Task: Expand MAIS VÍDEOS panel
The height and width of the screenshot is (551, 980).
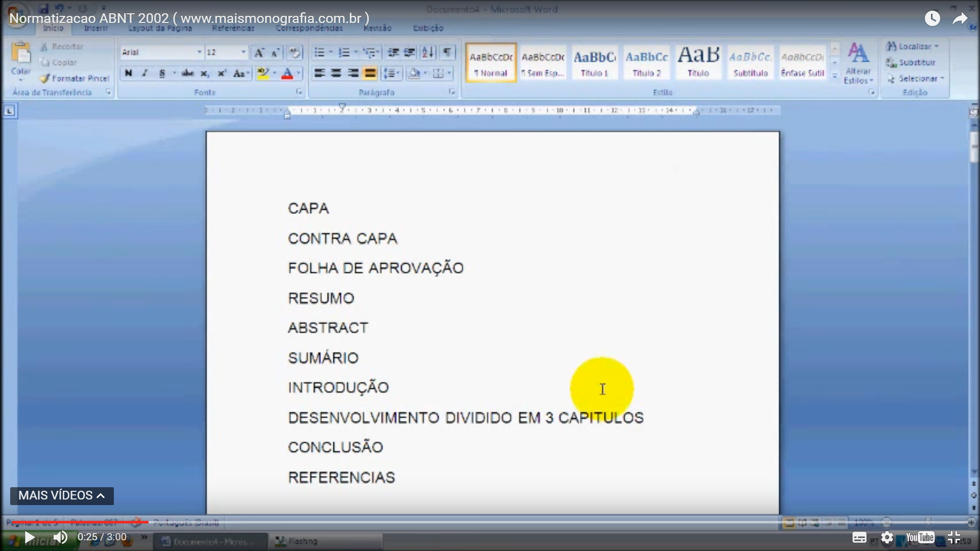Action: tap(62, 496)
